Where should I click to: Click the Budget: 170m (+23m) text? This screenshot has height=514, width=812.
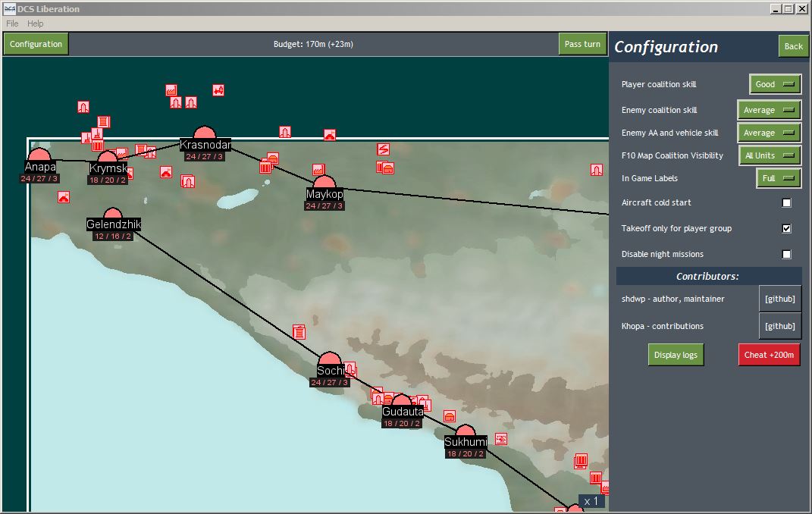(313, 44)
